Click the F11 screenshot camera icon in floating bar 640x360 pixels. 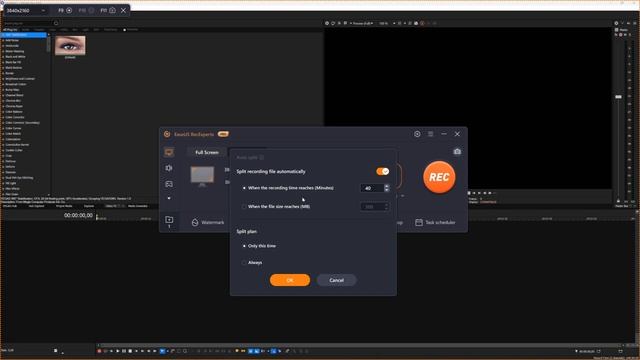click(x=112, y=10)
